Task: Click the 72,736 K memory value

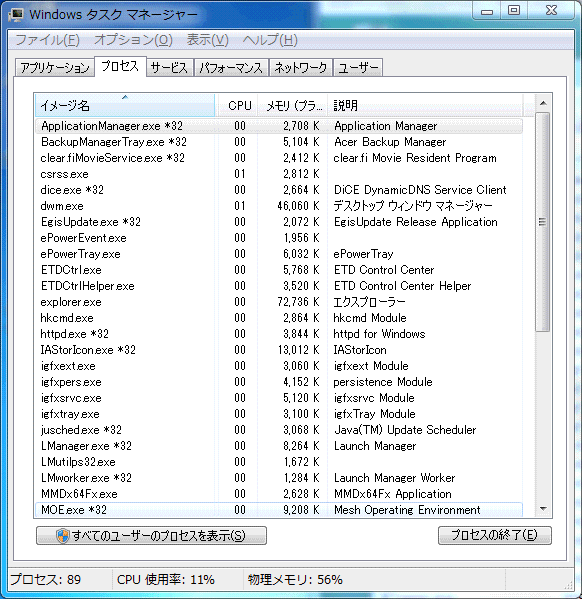Action: (x=298, y=302)
